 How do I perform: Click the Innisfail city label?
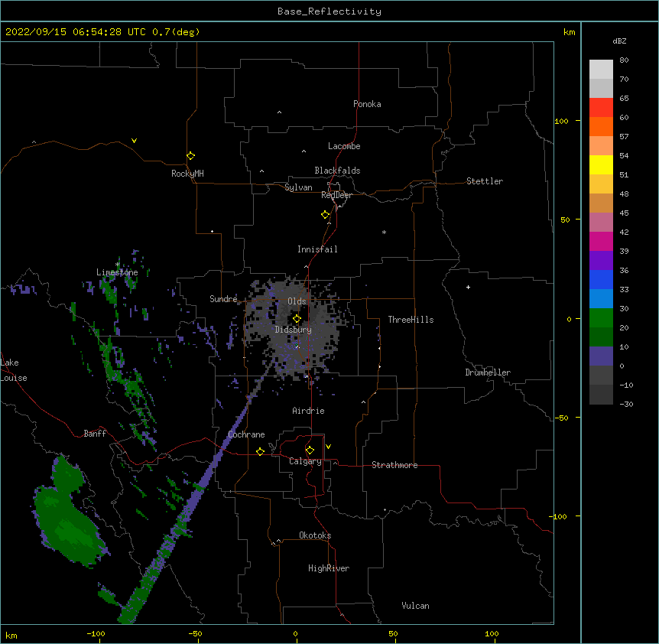pos(317,249)
